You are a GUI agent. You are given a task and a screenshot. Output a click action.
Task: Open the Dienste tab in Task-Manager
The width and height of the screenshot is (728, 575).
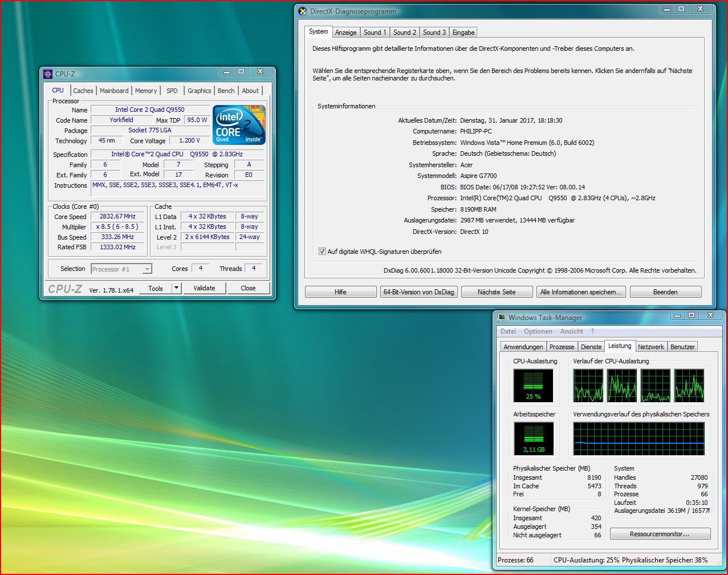(x=591, y=347)
